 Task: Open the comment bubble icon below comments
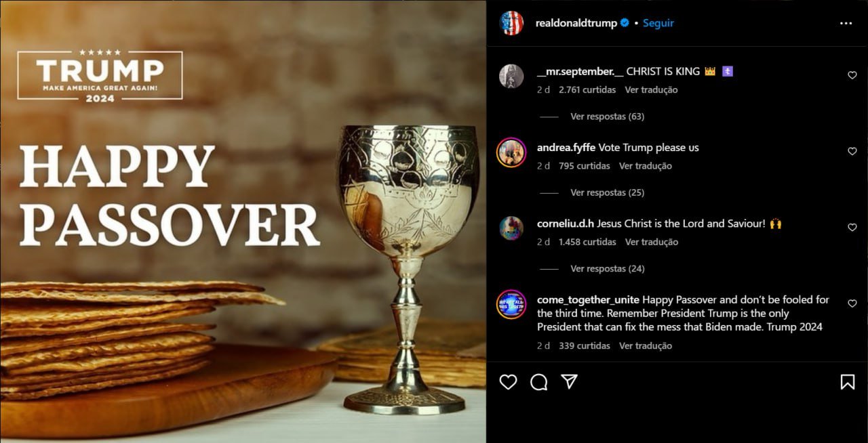click(539, 382)
